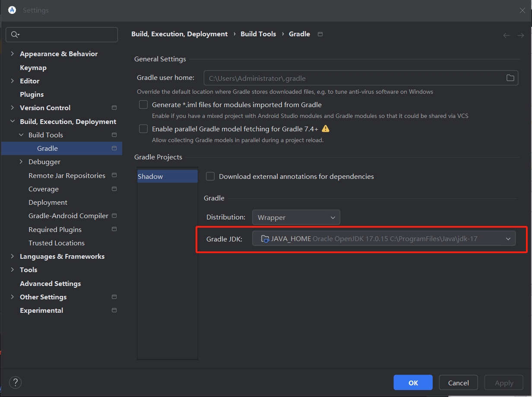Screen dimensions: 532x397
Task: Open Required Plugins settings
Action: (x=55, y=229)
